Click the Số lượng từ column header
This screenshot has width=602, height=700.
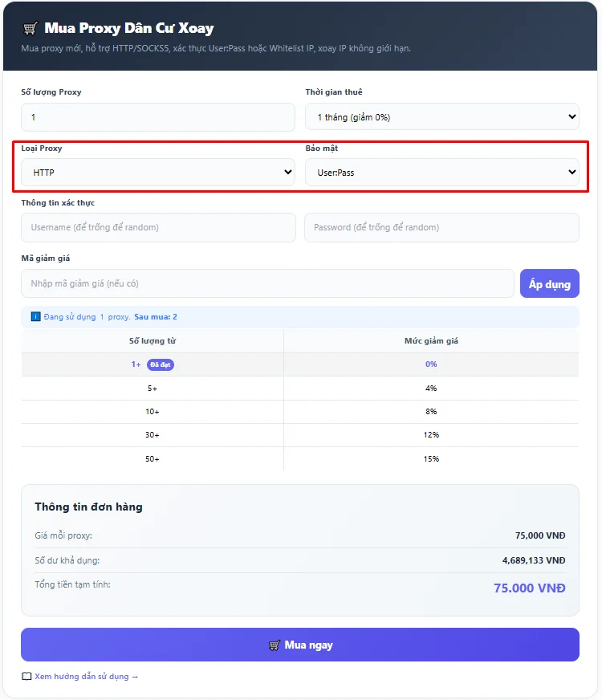153,341
